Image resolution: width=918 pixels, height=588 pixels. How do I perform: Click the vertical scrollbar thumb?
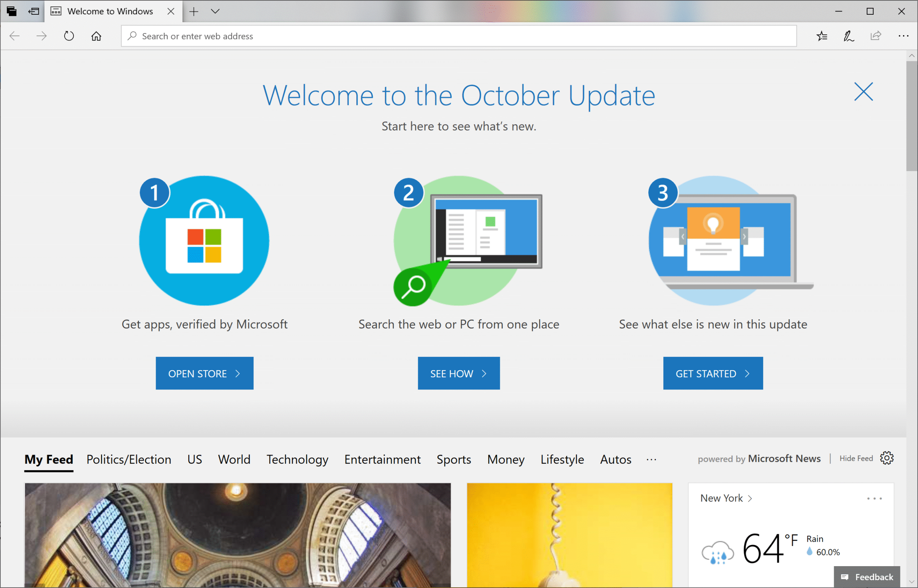(912, 116)
